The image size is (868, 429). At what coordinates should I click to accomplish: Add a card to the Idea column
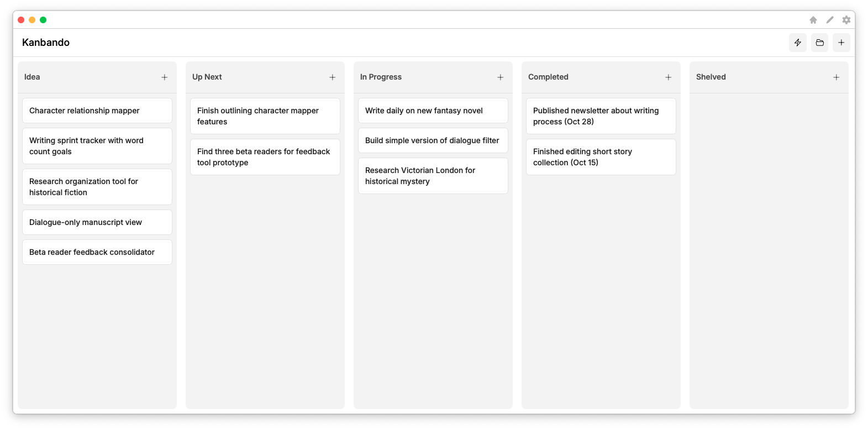pyautogui.click(x=164, y=77)
